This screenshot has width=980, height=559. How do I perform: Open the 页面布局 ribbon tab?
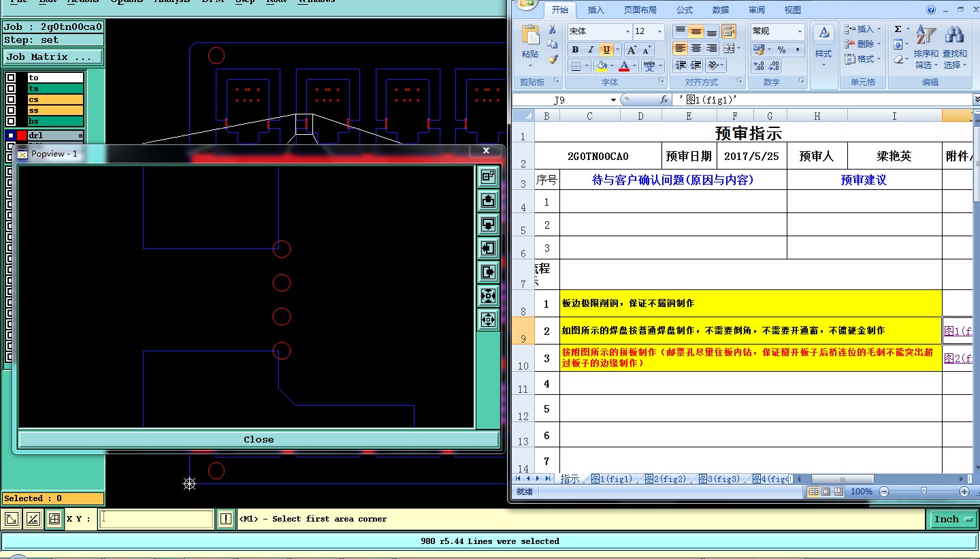tap(640, 10)
